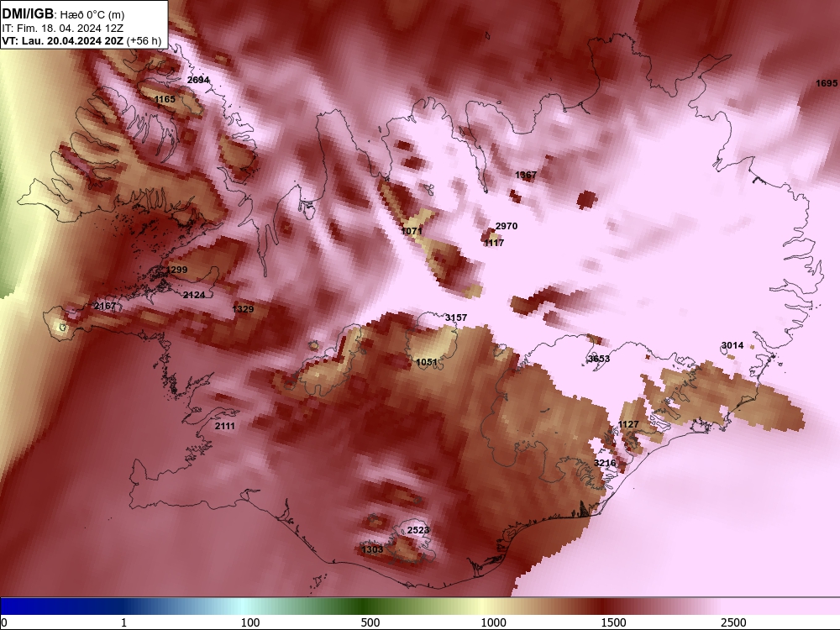Click the 3157 value label
The image size is (840, 630).
[456, 318]
